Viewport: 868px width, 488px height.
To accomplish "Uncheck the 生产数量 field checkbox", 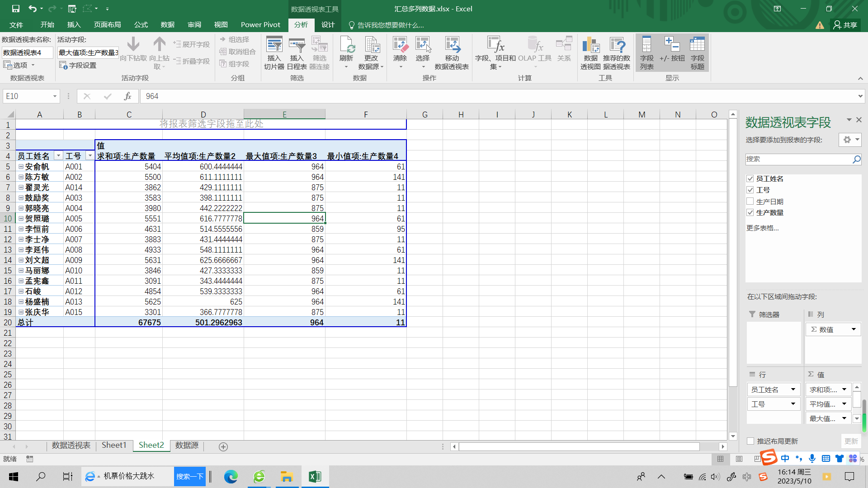I will point(750,212).
